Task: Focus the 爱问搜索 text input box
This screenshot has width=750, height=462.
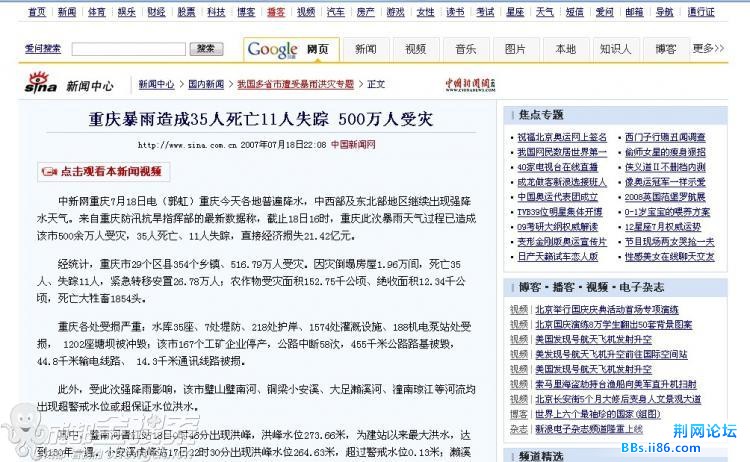Action: click(x=131, y=49)
